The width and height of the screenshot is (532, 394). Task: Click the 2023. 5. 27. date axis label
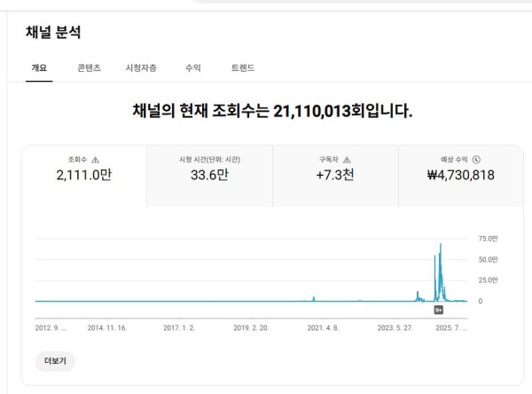[397, 327]
